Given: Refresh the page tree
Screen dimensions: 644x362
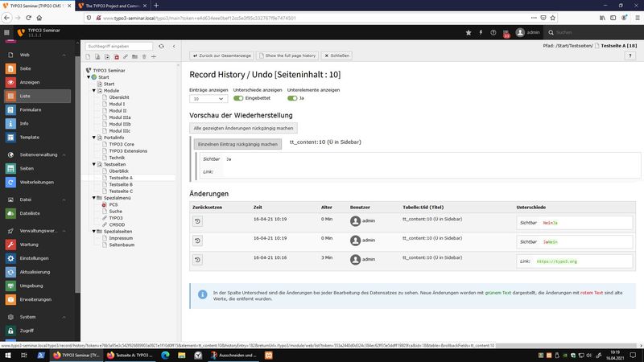Looking at the screenshot, I should [x=161, y=47].
